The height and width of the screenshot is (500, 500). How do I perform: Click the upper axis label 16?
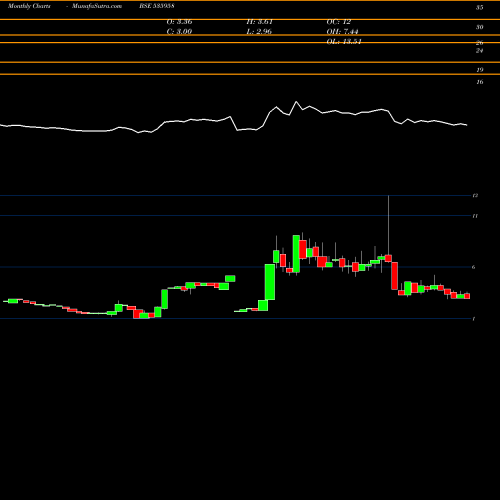(479, 82)
